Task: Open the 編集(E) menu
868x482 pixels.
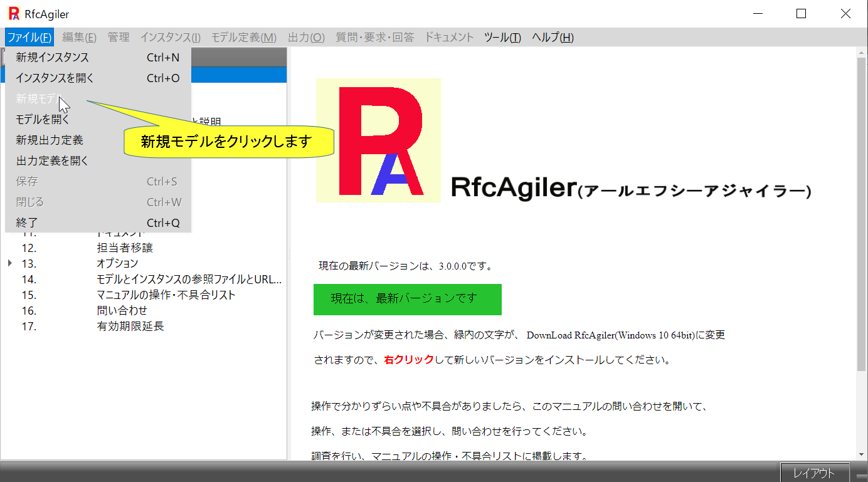Action: point(80,38)
